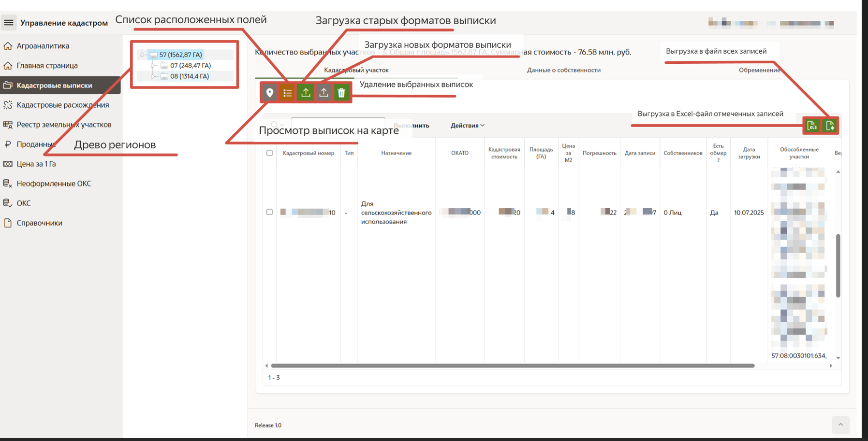868x441 pixels.
Task: Click the table search input field
Action: coord(338,124)
